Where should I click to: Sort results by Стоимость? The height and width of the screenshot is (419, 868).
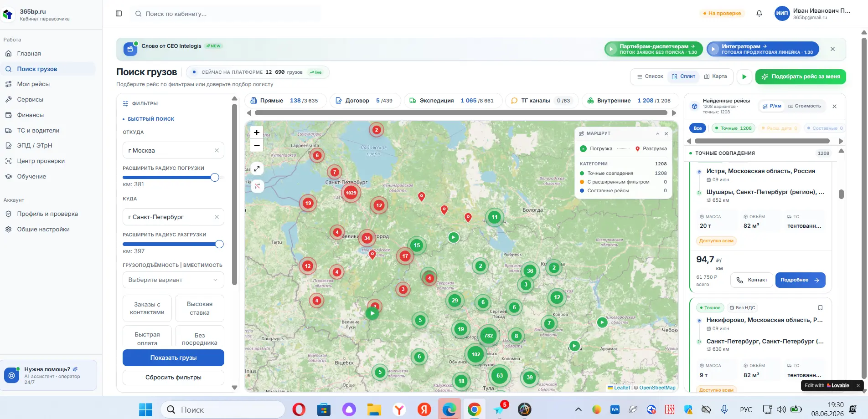tap(805, 106)
